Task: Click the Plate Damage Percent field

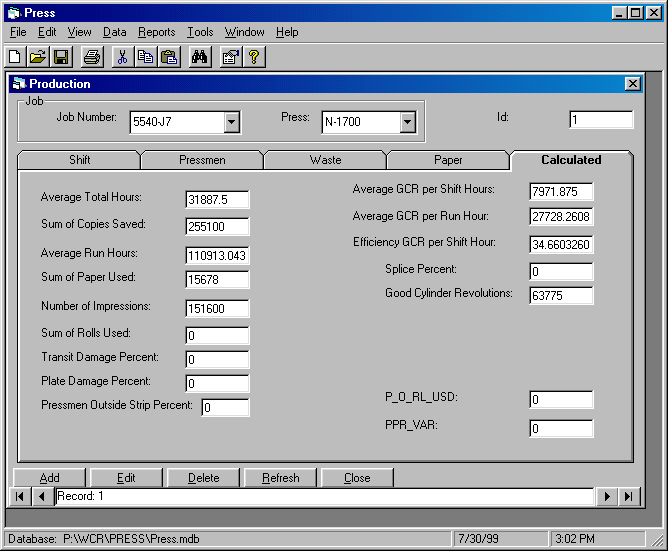Action: [217, 384]
